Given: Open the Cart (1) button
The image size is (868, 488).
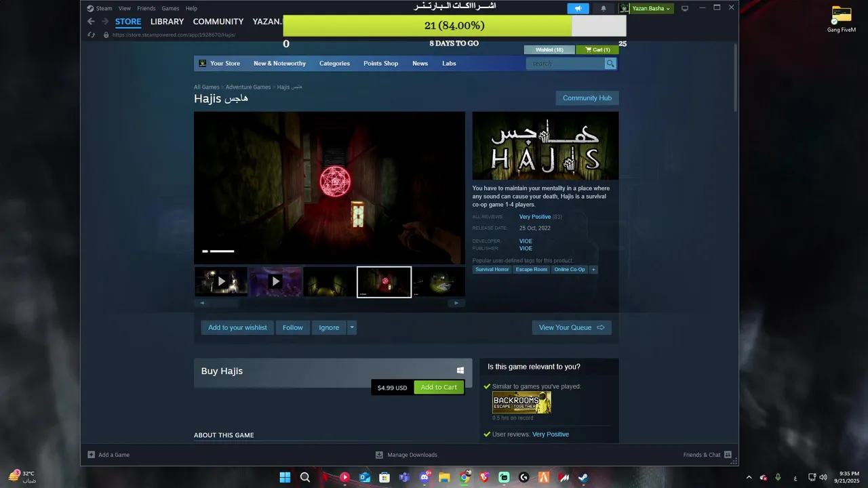Looking at the screenshot, I should [x=597, y=49].
